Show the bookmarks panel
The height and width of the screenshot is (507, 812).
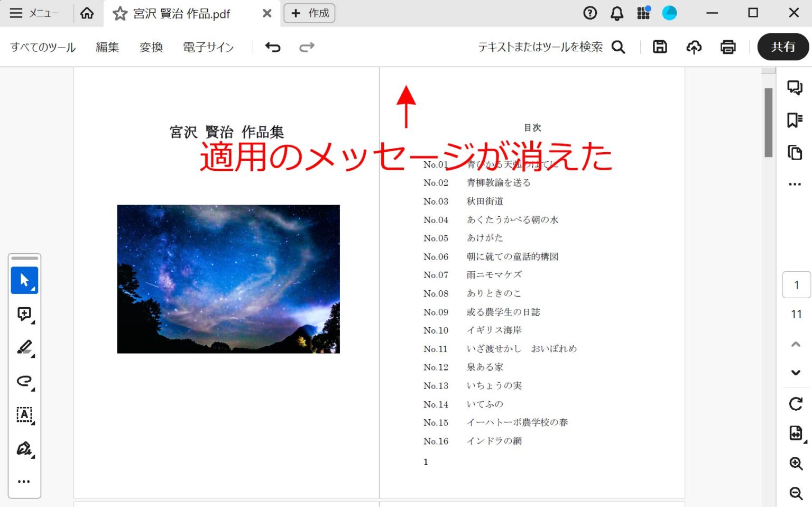pyautogui.click(x=795, y=120)
